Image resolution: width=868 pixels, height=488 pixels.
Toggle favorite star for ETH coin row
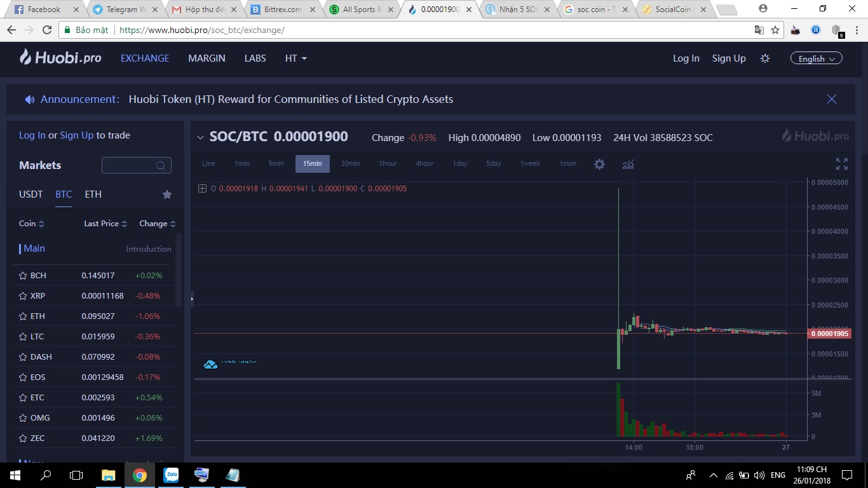tap(23, 316)
